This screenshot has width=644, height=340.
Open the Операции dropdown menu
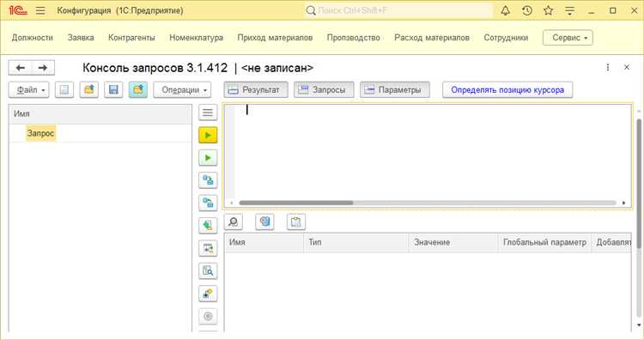click(182, 90)
